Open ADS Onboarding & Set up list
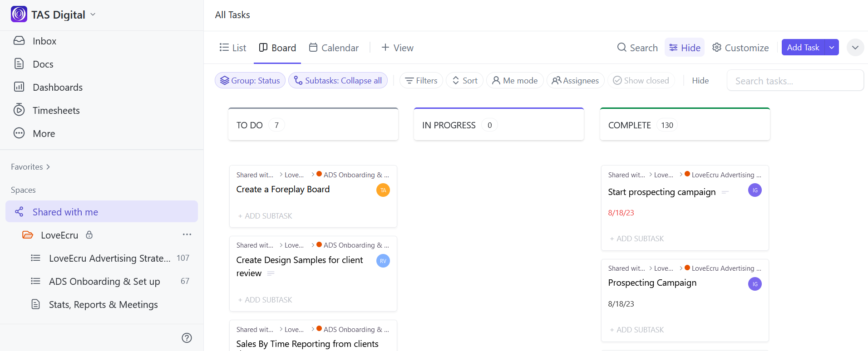This screenshot has height=351, width=868. (104, 281)
